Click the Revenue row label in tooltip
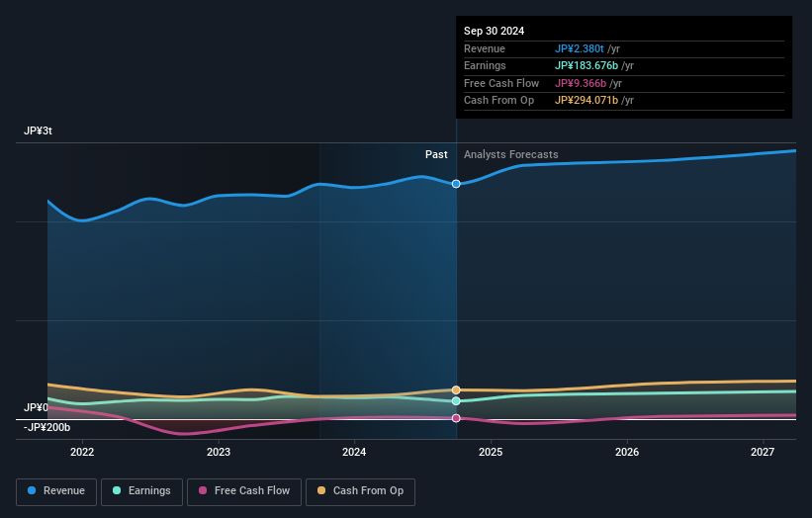Image resolution: width=812 pixels, height=518 pixels. tap(485, 48)
